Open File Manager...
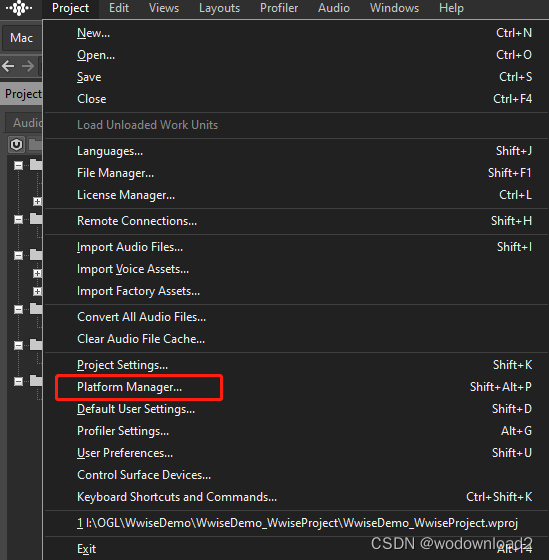This screenshot has height=560, width=549. point(296,173)
